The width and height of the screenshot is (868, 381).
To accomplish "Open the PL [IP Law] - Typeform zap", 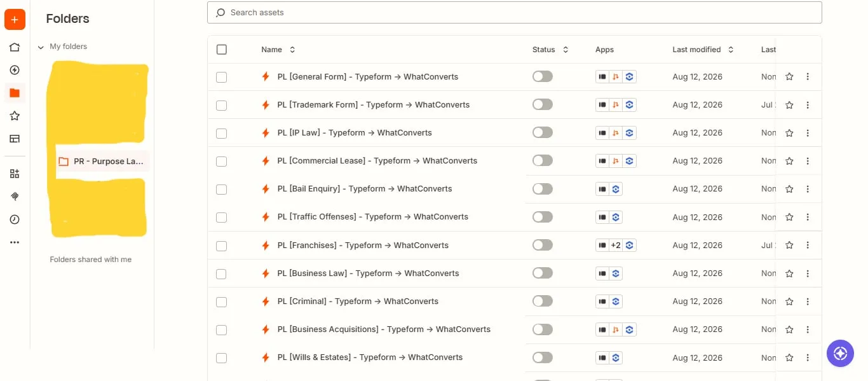I will tap(355, 133).
